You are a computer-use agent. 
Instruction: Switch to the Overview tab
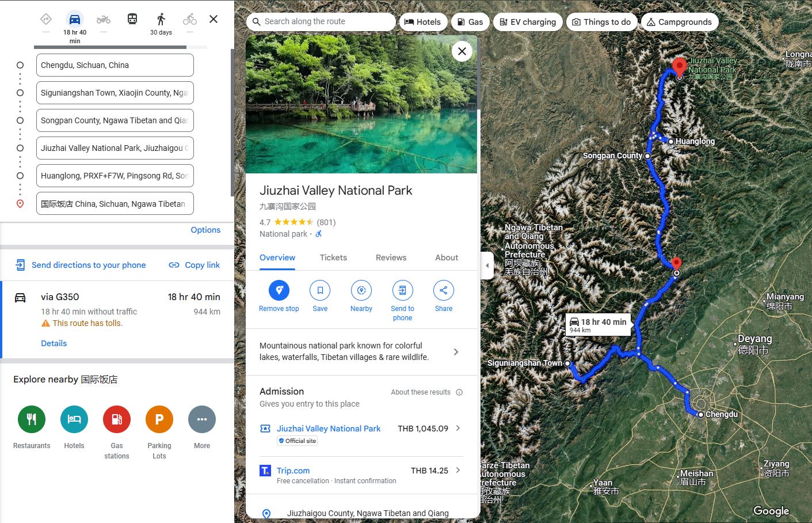[x=277, y=257]
